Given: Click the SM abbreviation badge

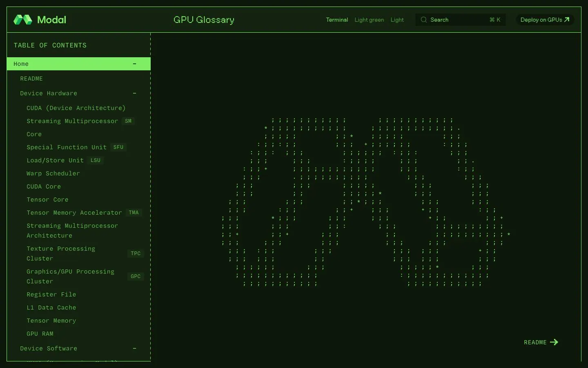Looking at the screenshot, I should (x=128, y=121).
